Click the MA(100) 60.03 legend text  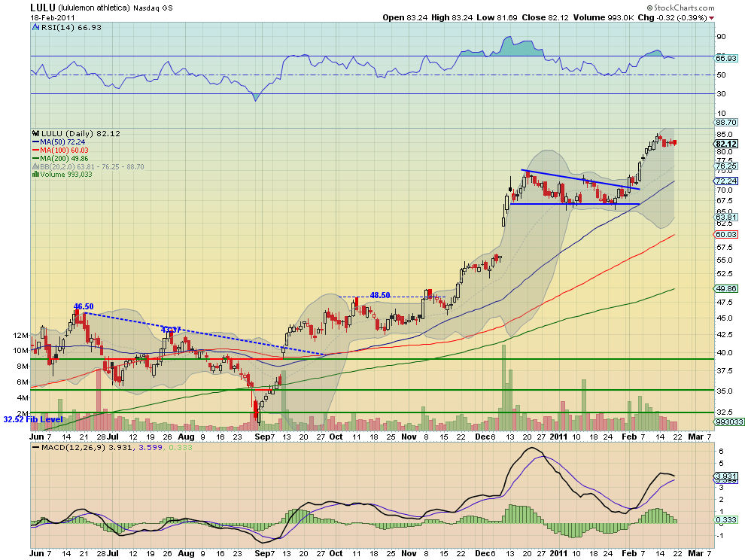(x=64, y=151)
